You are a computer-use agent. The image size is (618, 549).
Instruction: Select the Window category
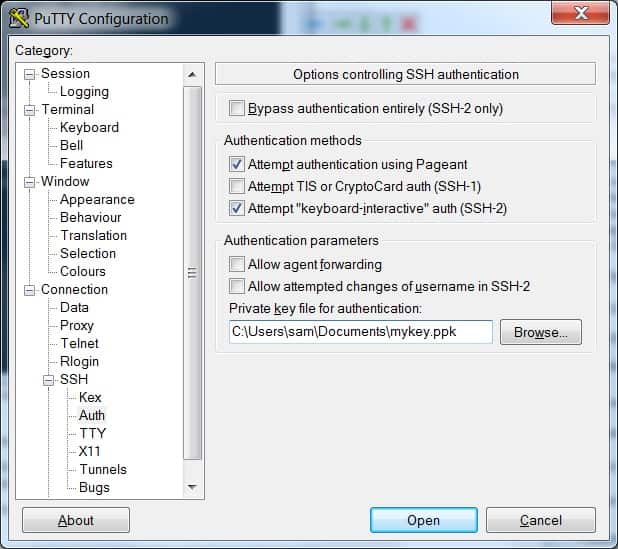(65, 181)
